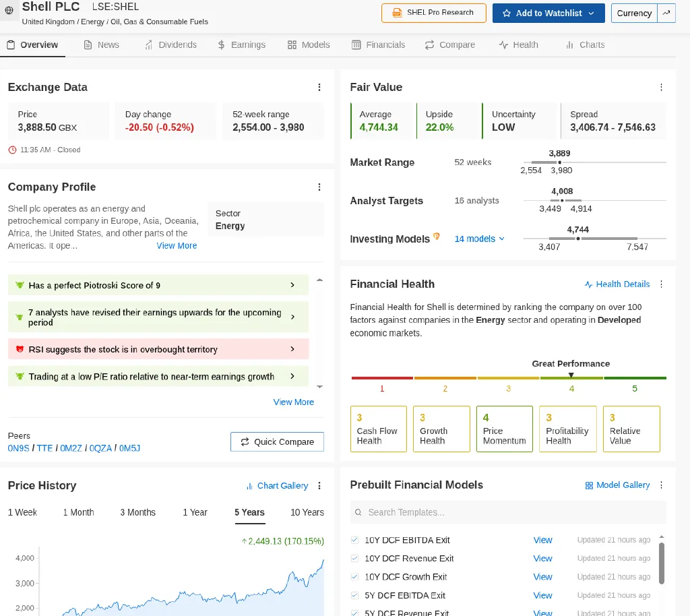Screen dimensions: 690x616
Task: Toggle the 10Y DCF Growth Exit checkbox
Action: point(354,577)
